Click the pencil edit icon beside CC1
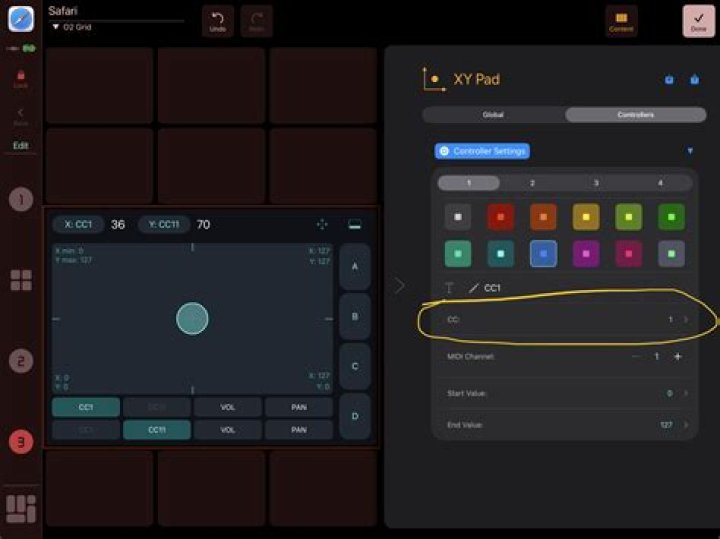The image size is (720, 539). point(473,288)
